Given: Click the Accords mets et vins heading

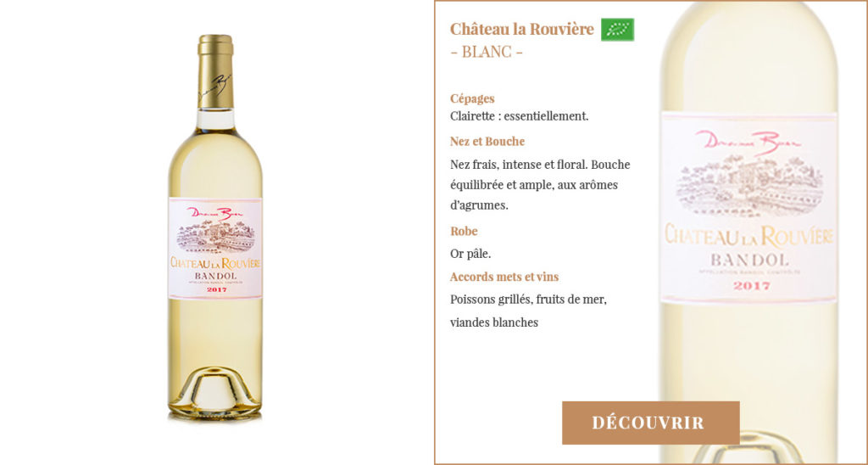Looking at the screenshot, I should pyautogui.click(x=504, y=277).
